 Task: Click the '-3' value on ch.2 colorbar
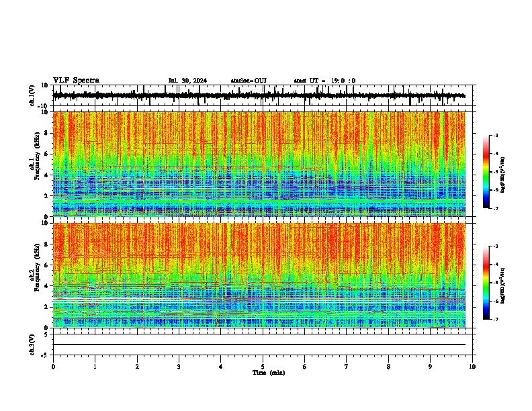click(x=496, y=246)
